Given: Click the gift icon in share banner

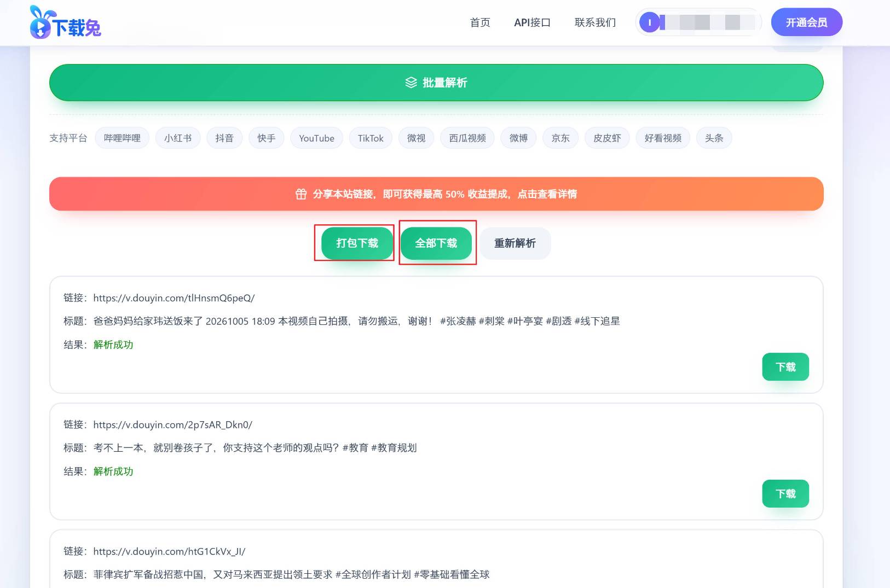Looking at the screenshot, I should (301, 194).
